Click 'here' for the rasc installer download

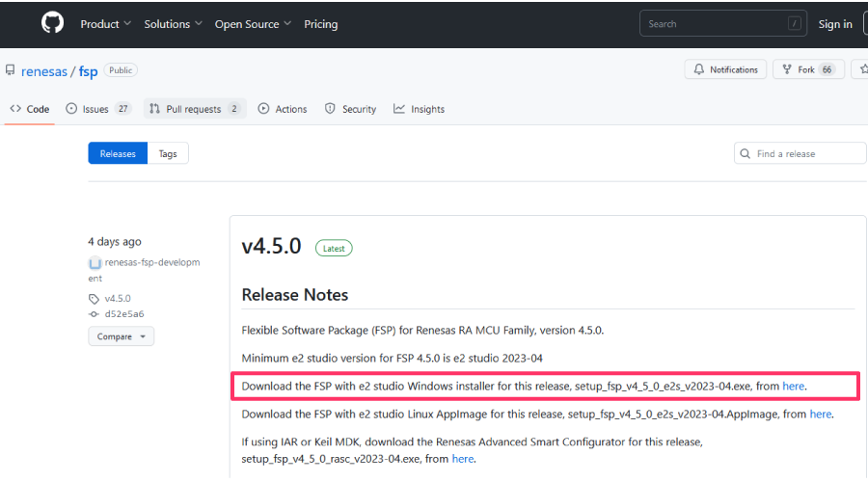click(x=463, y=459)
